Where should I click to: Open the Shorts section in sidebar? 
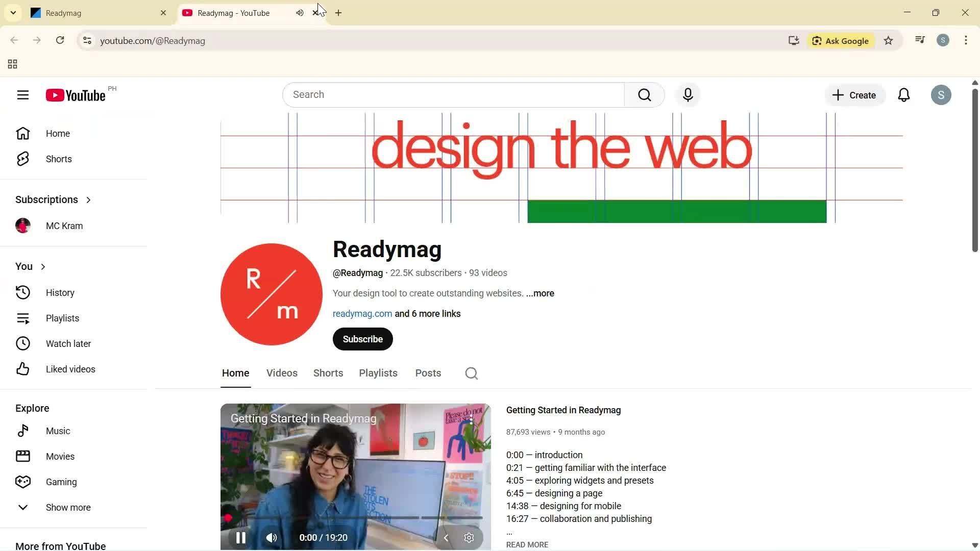[x=58, y=159]
